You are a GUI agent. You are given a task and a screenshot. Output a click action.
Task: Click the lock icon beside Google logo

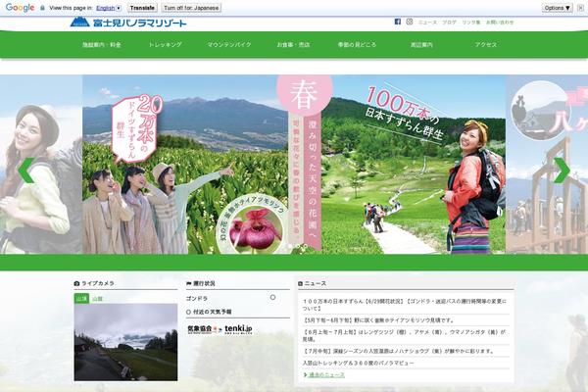click(x=42, y=8)
